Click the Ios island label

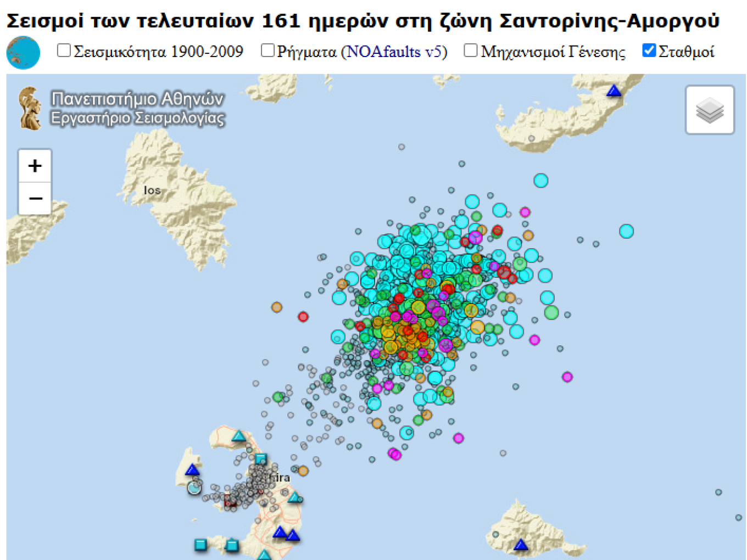(152, 191)
